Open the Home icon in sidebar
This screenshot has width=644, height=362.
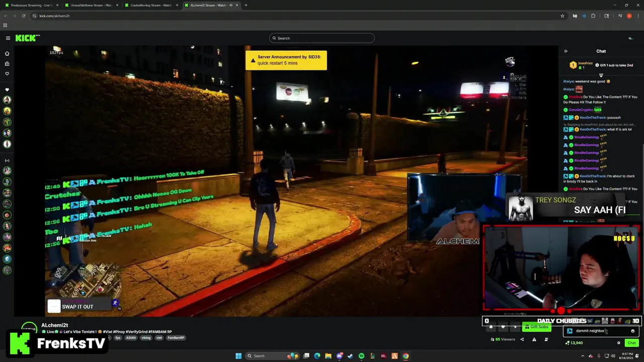click(x=7, y=53)
